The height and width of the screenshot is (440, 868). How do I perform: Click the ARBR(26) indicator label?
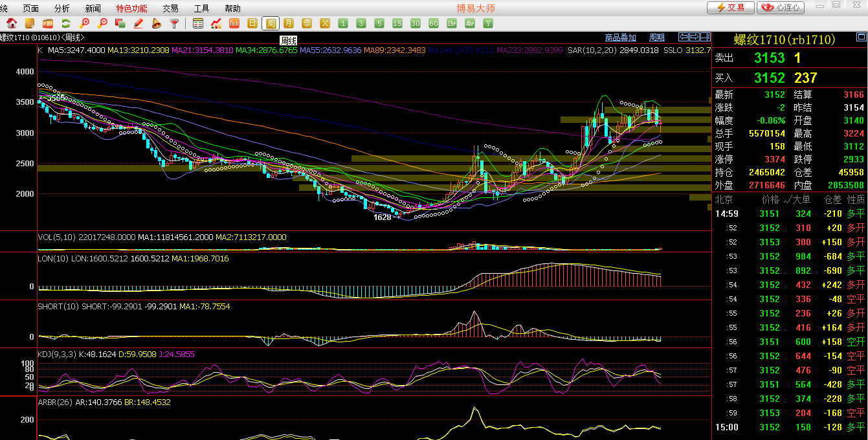55,402
